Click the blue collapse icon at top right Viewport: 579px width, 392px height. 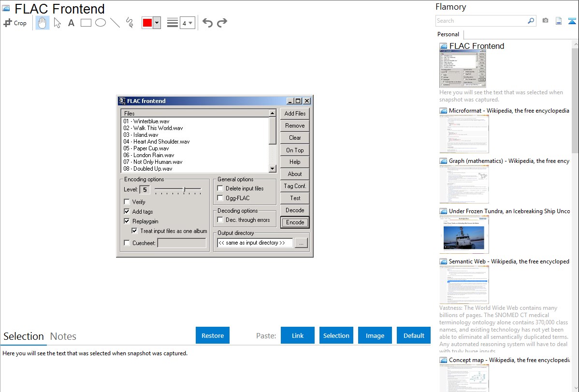(572, 21)
